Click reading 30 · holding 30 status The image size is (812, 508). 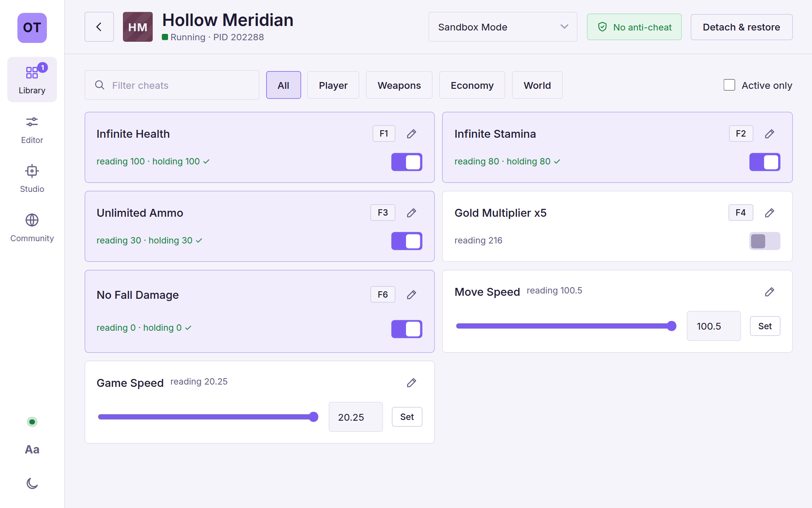point(149,240)
